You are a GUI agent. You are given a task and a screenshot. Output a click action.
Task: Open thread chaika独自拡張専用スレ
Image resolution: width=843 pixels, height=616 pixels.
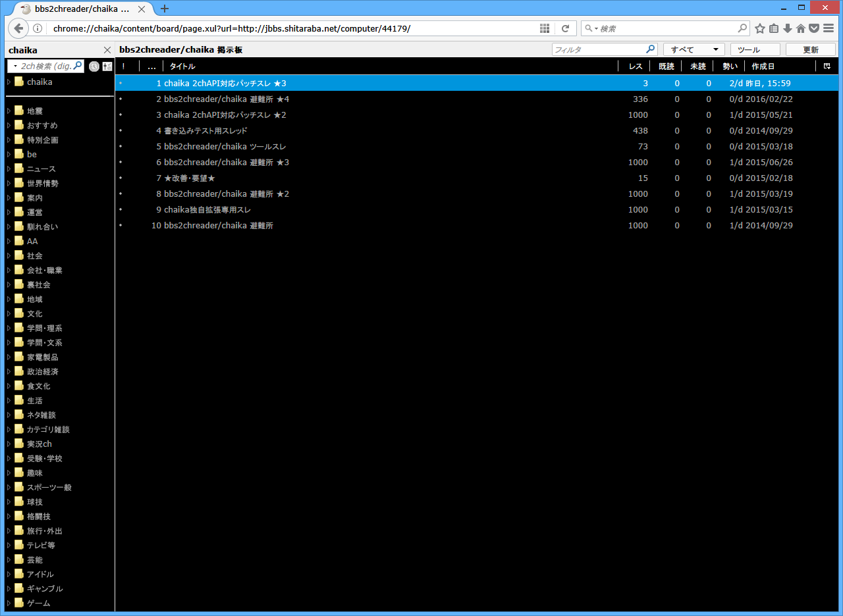(207, 209)
